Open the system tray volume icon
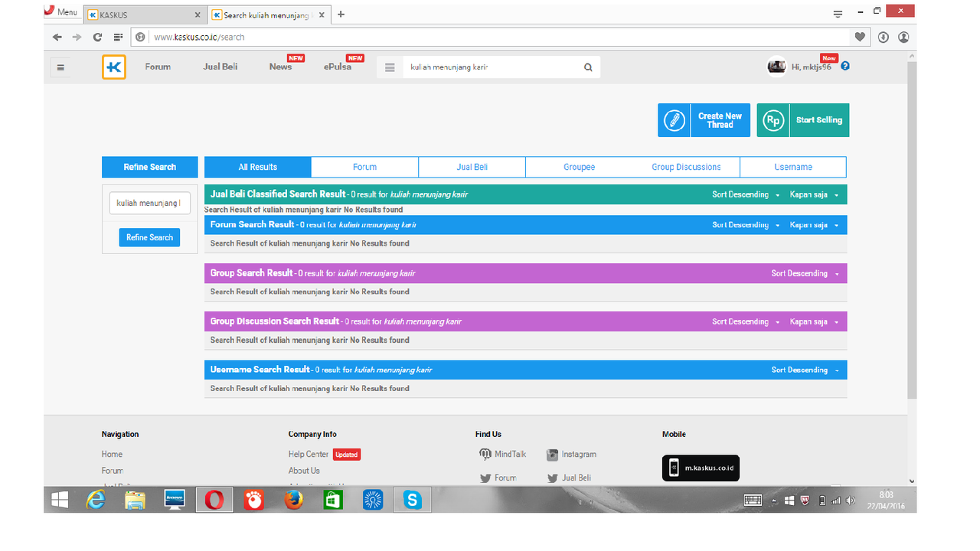Screen dimensions: 980x551 tap(851, 500)
